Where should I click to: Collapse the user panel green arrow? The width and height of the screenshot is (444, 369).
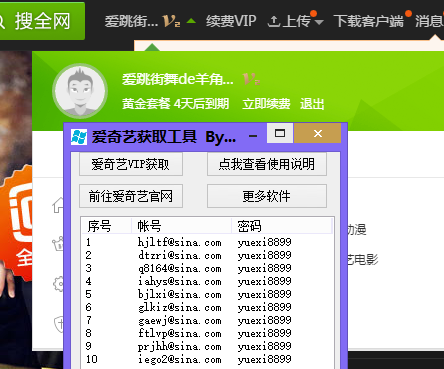[191, 21]
